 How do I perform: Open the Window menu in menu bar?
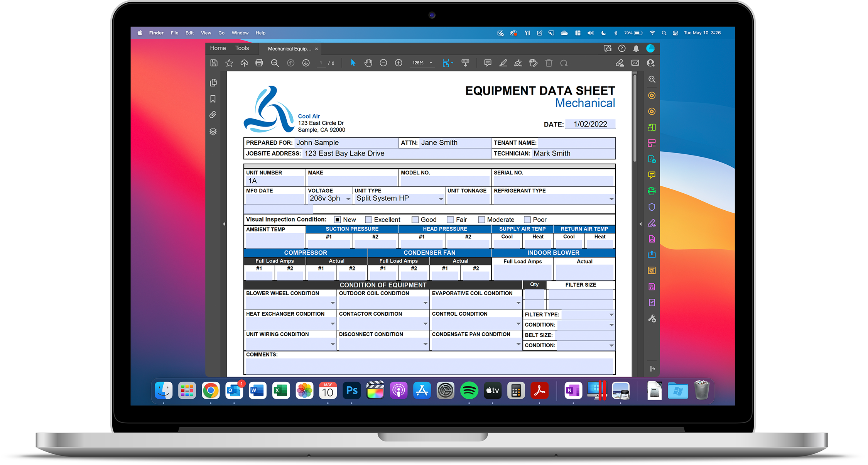(240, 33)
